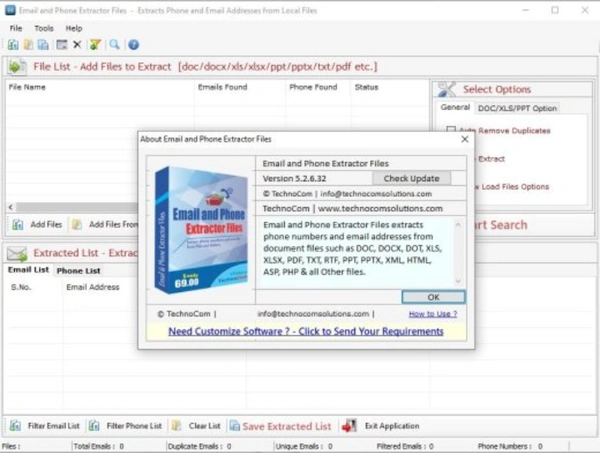Viewport: 600px width, 453px height.
Task: Click the icon next to Add Files button
Action: pos(18,224)
